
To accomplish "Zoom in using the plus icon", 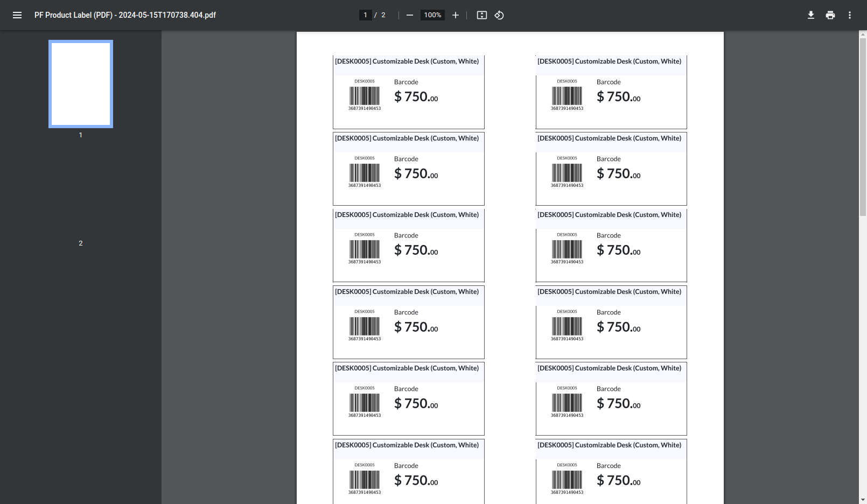I will point(455,15).
